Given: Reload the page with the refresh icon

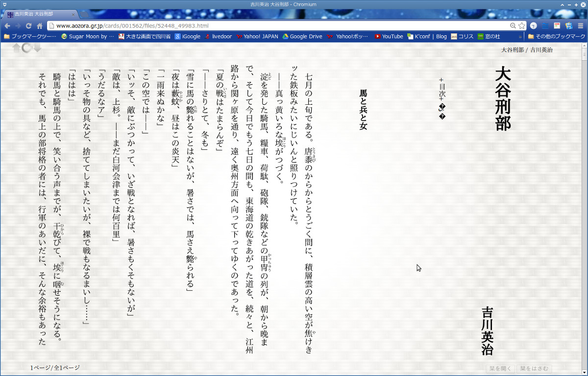Looking at the screenshot, I should pos(29,25).
